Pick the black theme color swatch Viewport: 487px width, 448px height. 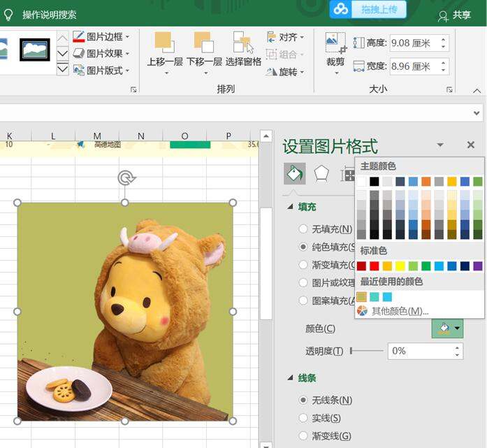pyautogui.click(x=375, y=182)
